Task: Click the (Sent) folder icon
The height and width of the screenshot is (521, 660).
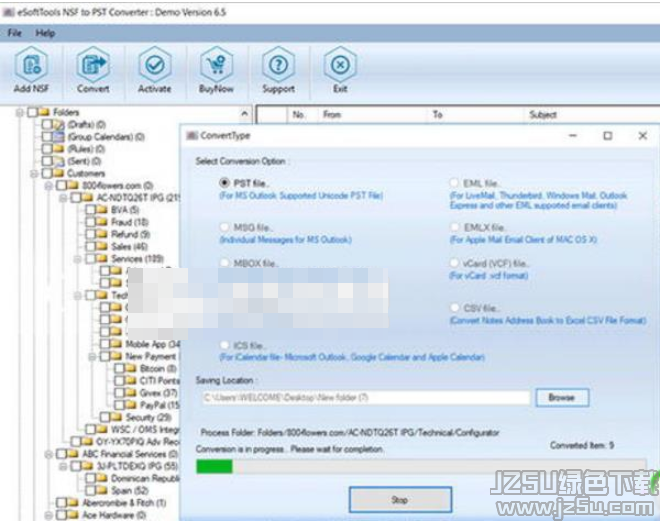Action: [59, 161]
